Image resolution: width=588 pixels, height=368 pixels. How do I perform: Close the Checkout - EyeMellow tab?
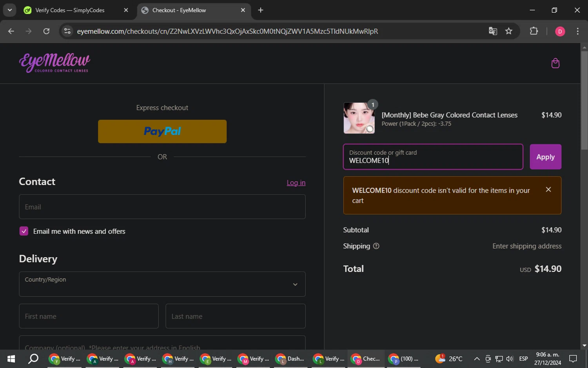click(x=243, y=10)
